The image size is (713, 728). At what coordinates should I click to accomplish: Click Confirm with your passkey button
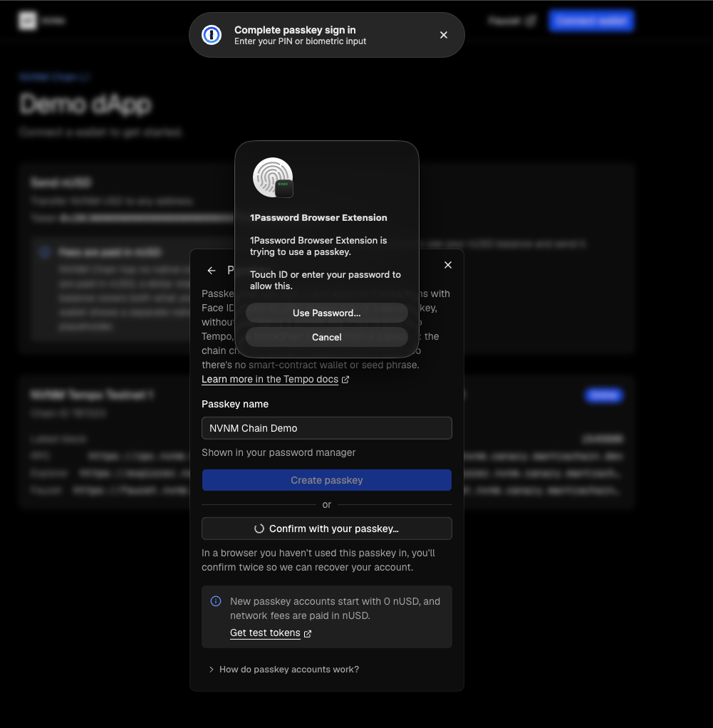[327, 529]
